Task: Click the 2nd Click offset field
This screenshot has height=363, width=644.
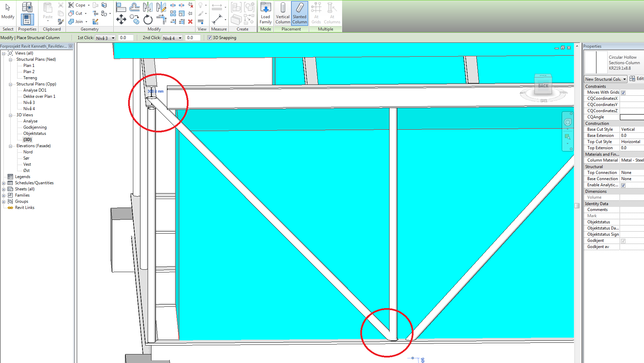Action: [x=193, y=37]
